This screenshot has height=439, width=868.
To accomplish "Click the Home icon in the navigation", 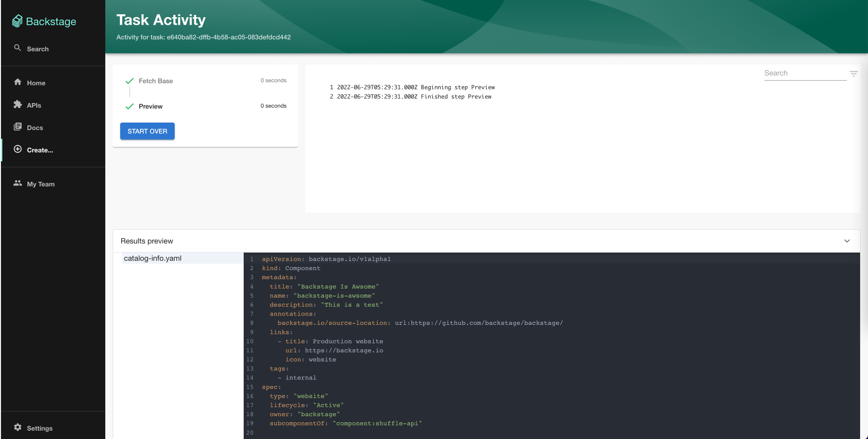I will [17, 82].
